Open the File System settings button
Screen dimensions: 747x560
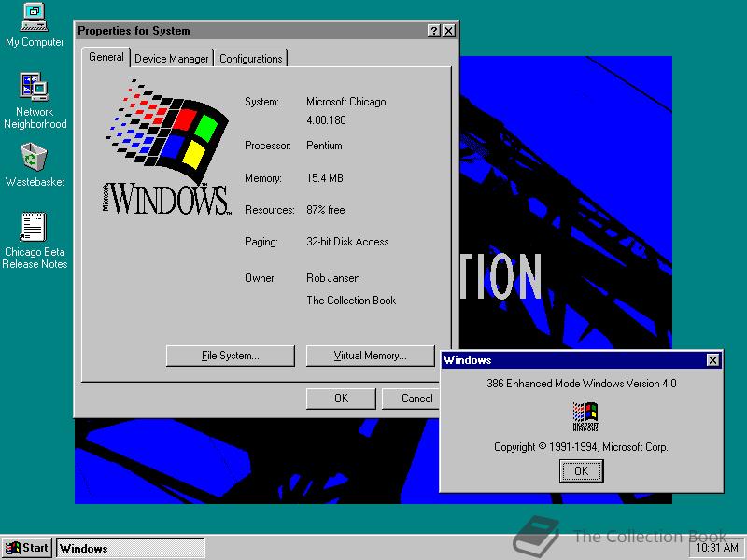tap(231, 356)
